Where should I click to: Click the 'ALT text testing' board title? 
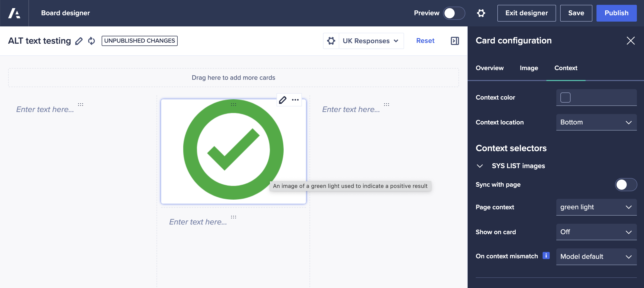[39, 41]
